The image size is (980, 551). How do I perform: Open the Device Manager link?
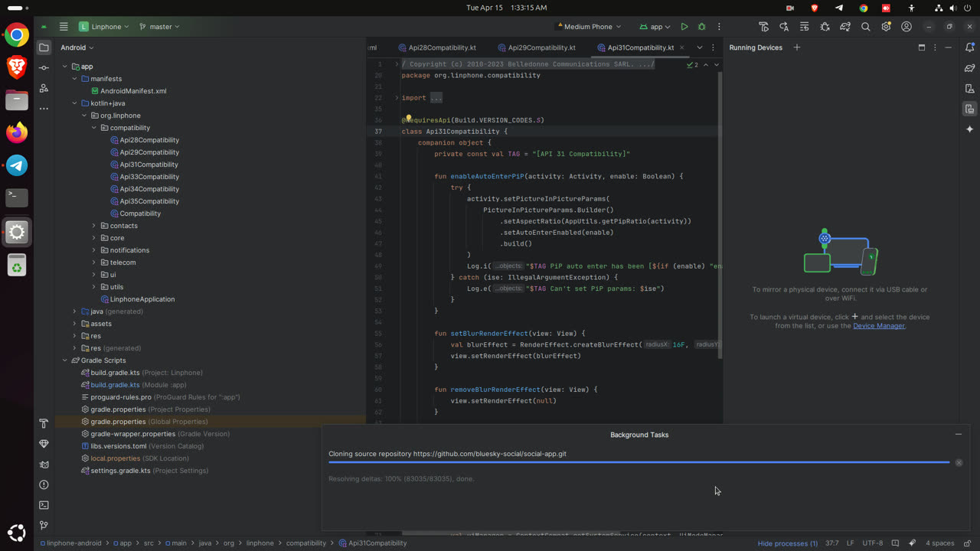879,326
